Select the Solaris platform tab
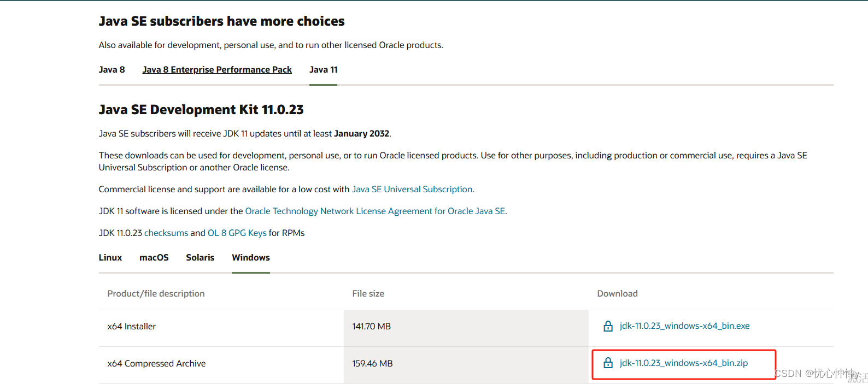Viewport: 868px width, 384px height. point(200,258)
